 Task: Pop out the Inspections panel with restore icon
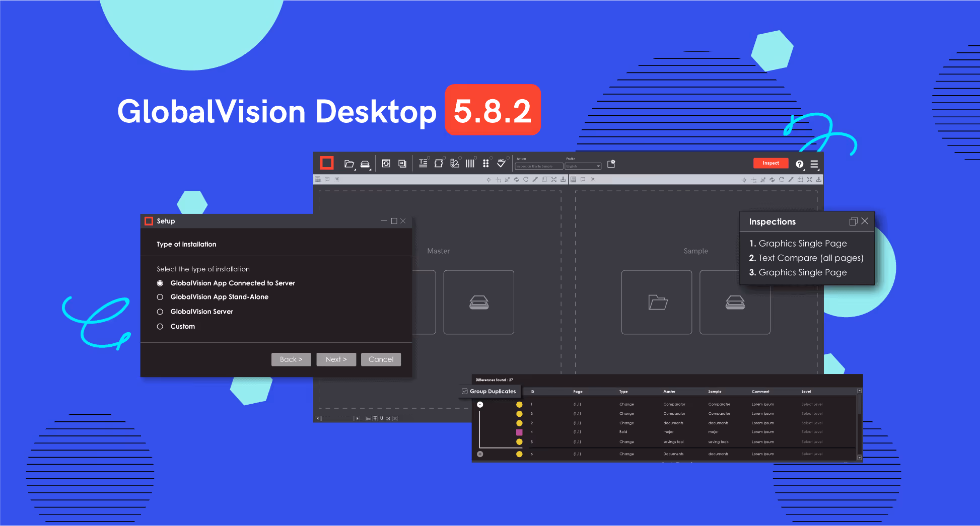pos(853,221)
